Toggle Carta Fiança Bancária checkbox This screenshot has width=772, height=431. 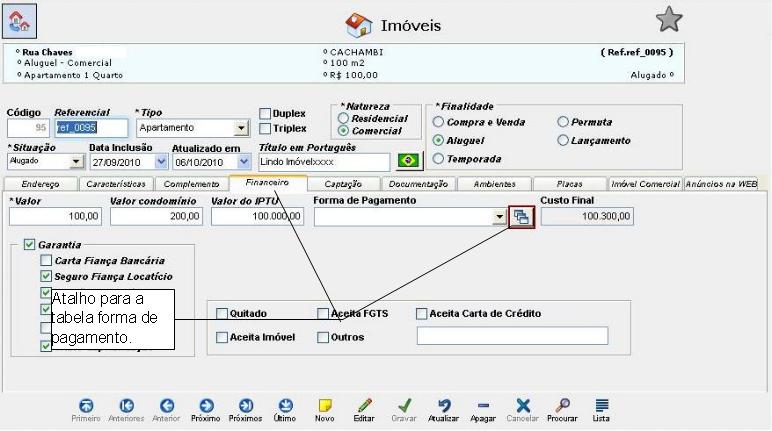coord(46,260)
